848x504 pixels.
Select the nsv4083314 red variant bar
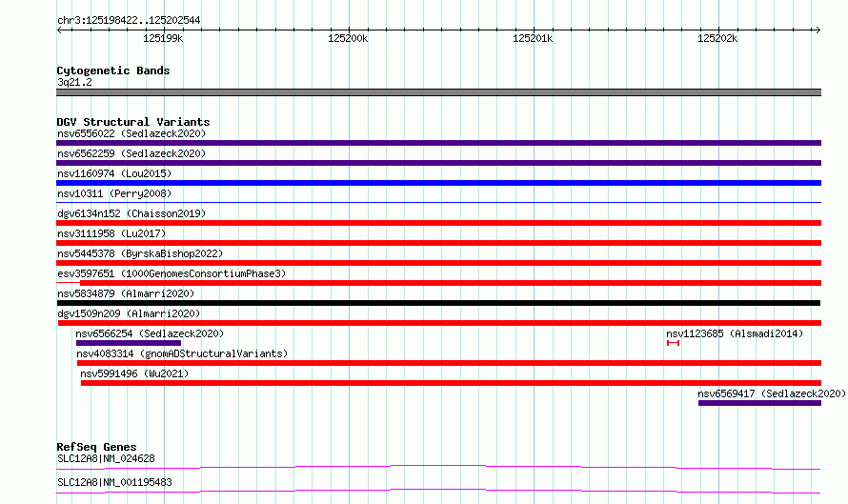pyautogui.click(x=449, y=363)
